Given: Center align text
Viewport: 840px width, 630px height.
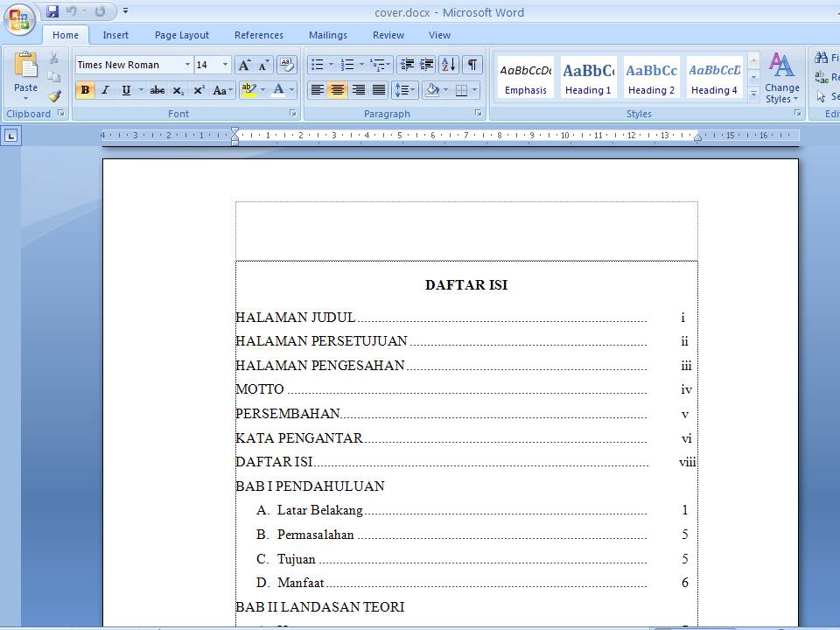Looking at the screenshot, I should coord(338,90).
